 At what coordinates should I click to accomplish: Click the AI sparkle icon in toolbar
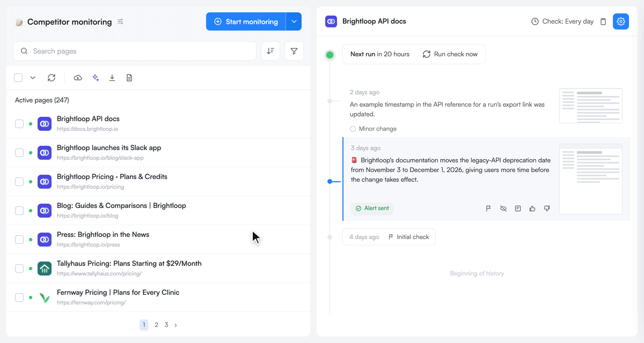click(x=96, y=78)
